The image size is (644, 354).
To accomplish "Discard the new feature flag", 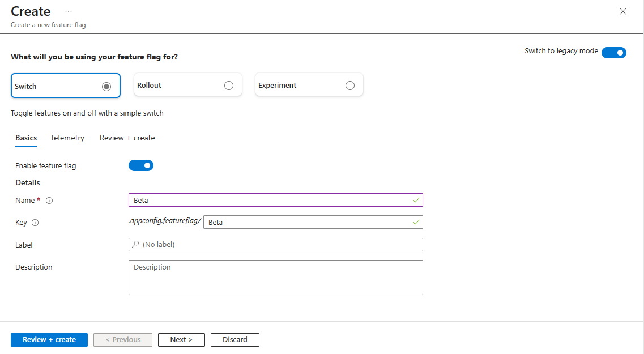I will point(234,339).
